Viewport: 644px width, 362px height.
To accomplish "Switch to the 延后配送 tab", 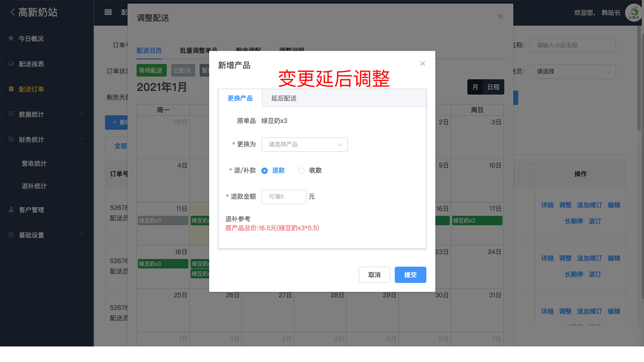I will coord(284,98).
